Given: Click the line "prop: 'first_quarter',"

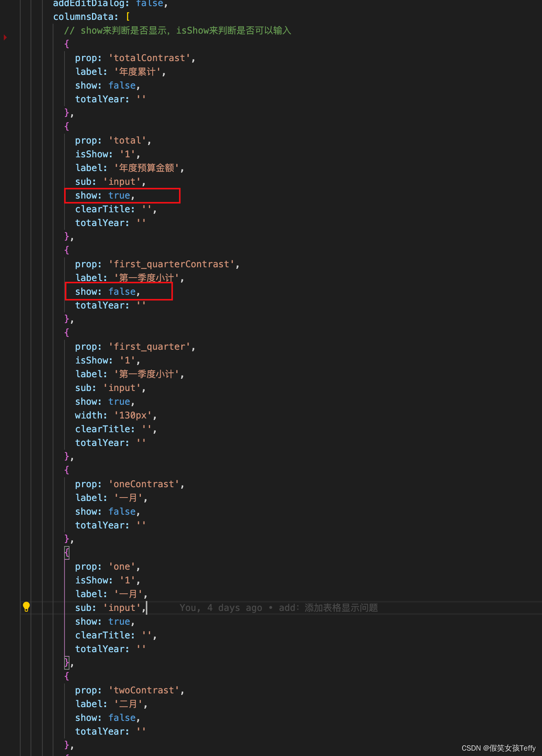Looking at the screenshot, I should click(x=135, y=347).
